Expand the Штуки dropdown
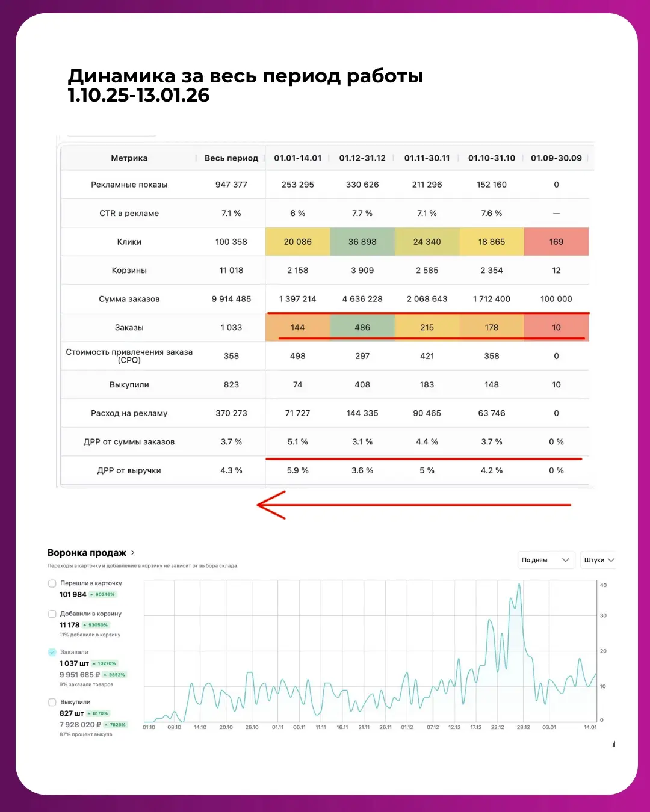The image size is (650, 812). (599, 560)
